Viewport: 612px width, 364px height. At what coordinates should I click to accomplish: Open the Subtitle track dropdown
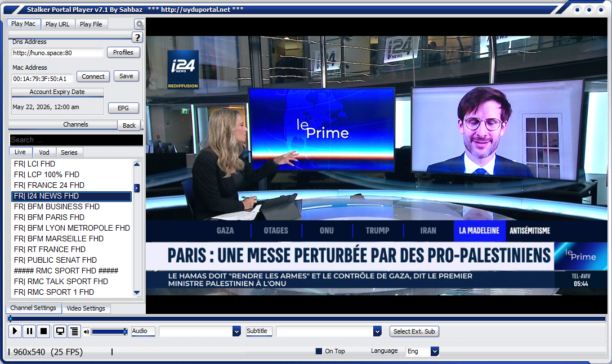(x=377, y=331)
